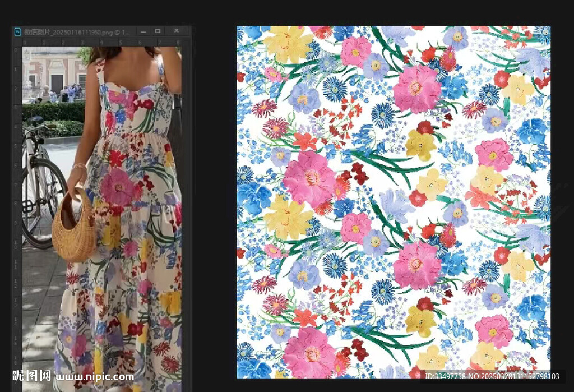Click the floral pattern canvas on right
This screenshot has height=392, width=574.
pyautogui.click(x=394, y=202)
